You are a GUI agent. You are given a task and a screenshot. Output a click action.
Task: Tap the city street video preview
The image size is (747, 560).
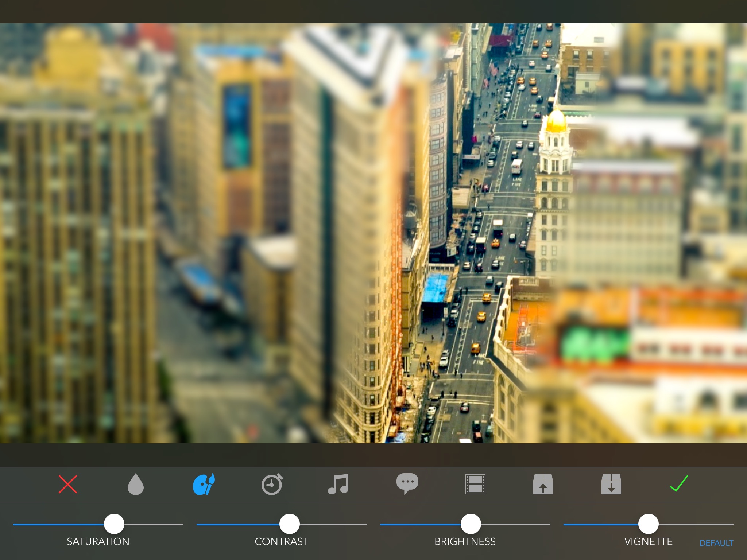373,233
